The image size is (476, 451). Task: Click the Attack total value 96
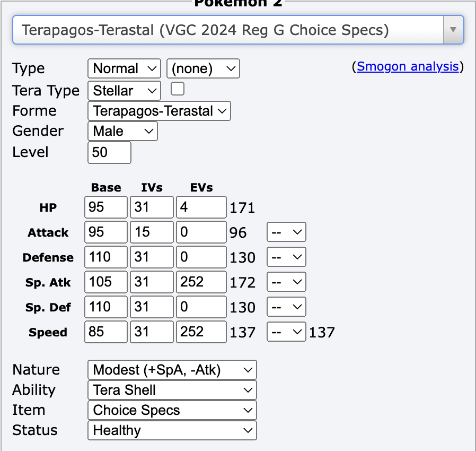tap(238, 233)
